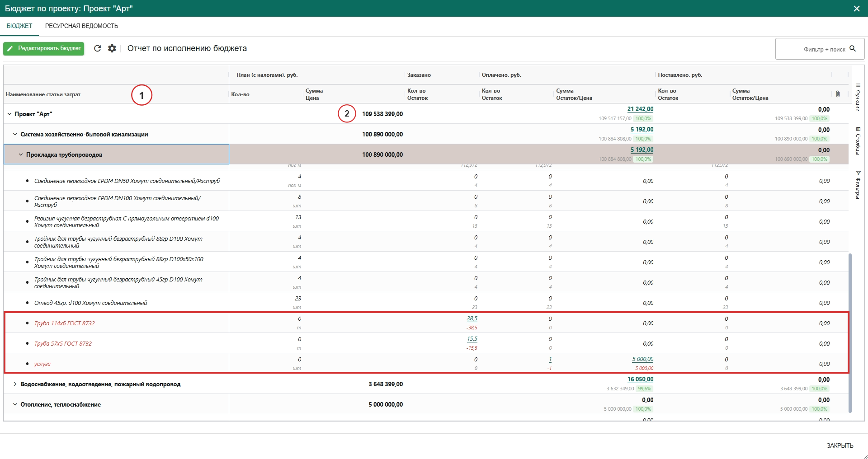Screen dimensions: 868x459
Task: Select the Бюджет tab
Action: (x=19, y=26)
